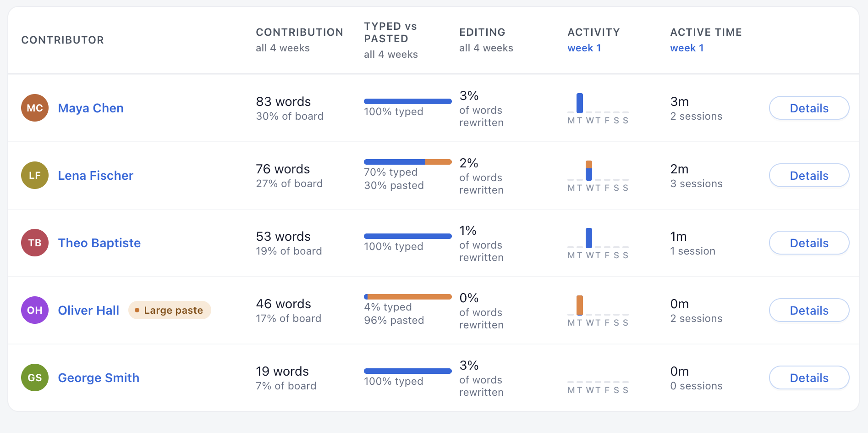Open Oliver Hall's name link
This screenshot has height=433, width=868.
click(88, 311)
